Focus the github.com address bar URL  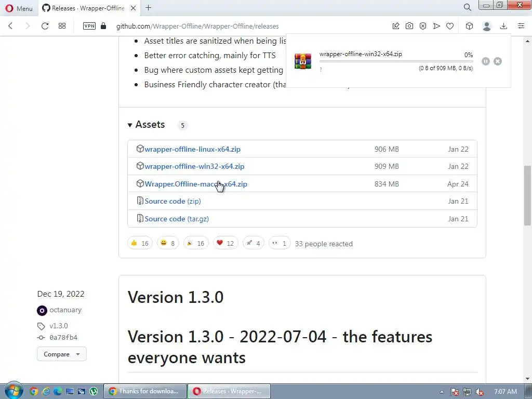coord(197,26)
